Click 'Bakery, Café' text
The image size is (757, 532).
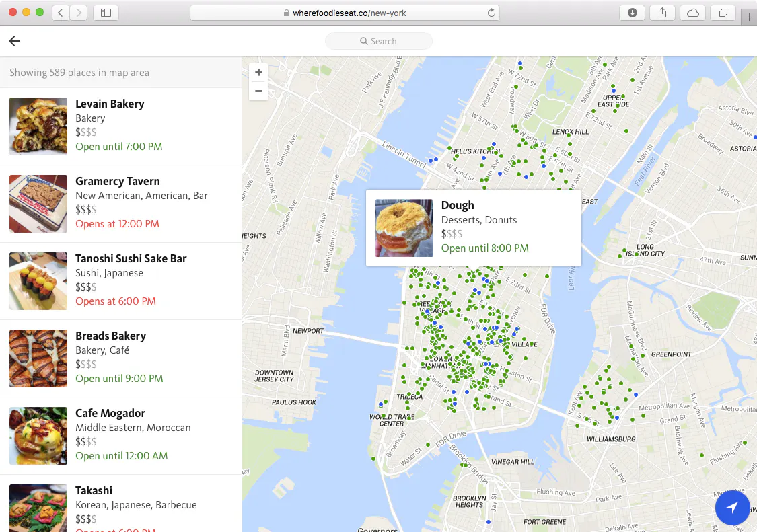(102, 350)
